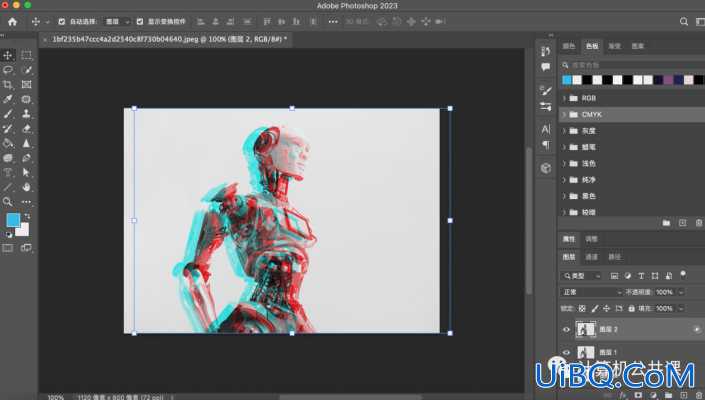Switch to the 属性 tab
The height and width of the screenshot is (400, 705).
(569, 239)
